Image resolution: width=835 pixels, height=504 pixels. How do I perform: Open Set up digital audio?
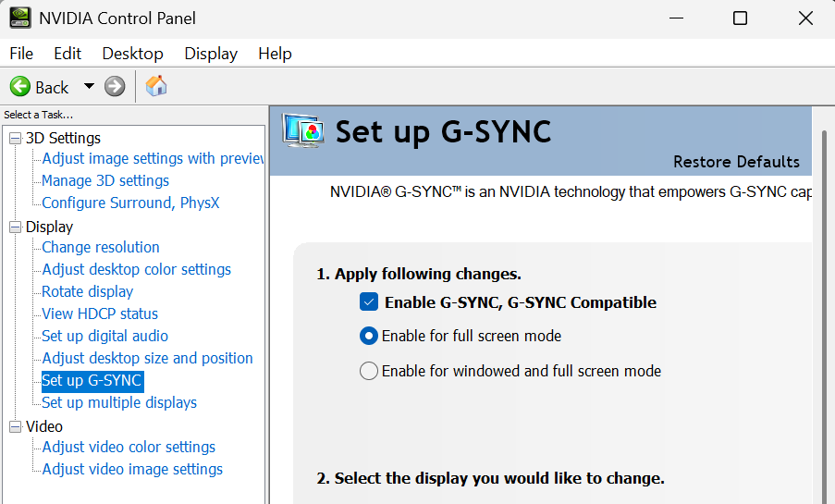[x=104, y=337]
